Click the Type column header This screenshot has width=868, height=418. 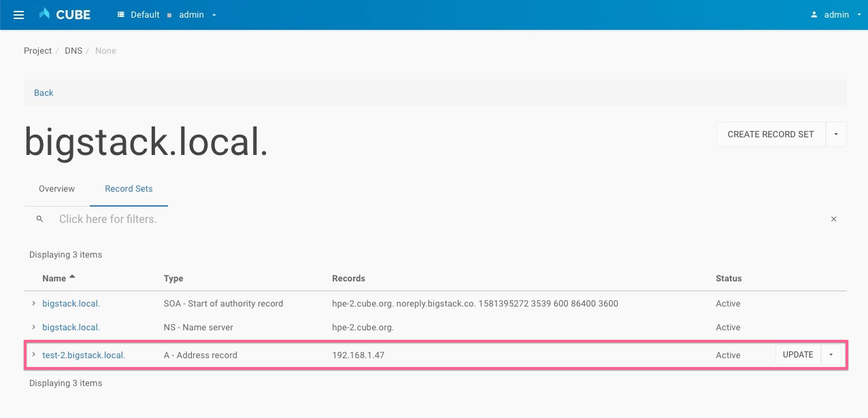click(x=173, y=279)
